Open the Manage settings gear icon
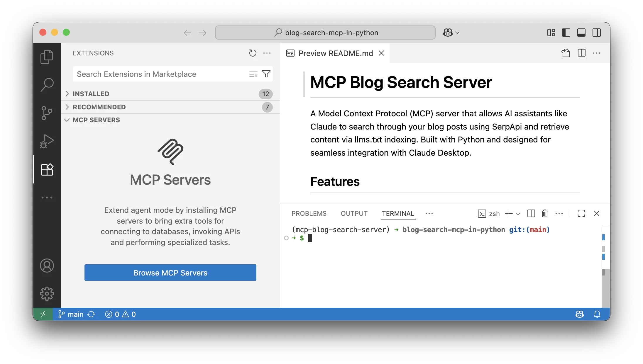This screenshot has height=364, width=643. pyautogui.click(x=47, y=293)
